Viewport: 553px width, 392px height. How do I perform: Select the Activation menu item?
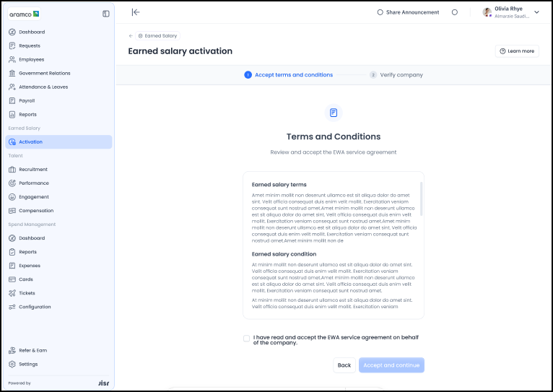point(30,142)
